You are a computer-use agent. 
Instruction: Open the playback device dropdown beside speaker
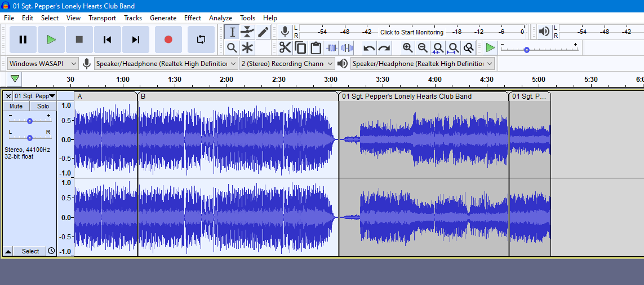[x=422, y=64]
